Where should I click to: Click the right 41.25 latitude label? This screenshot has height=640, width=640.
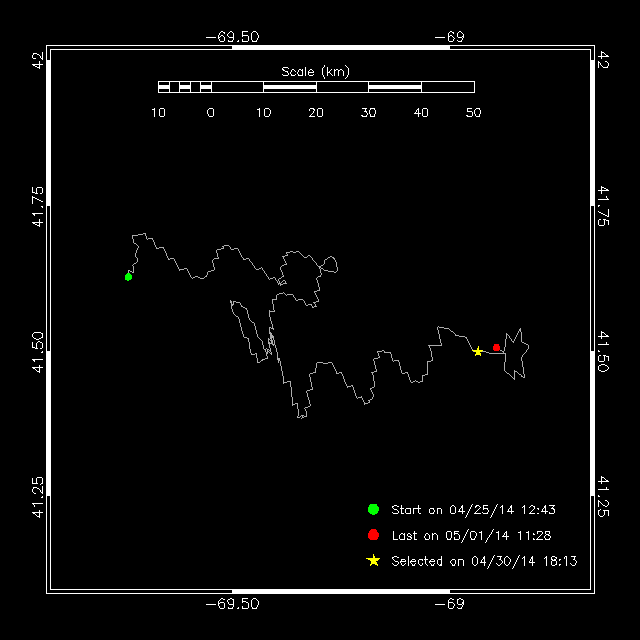603,496
